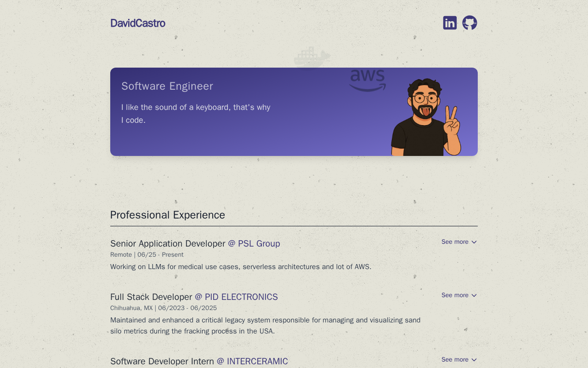Click the cartoon avatar illustration
The height and width of the screenshot is (368, 588).
click(x=425, y=117)
